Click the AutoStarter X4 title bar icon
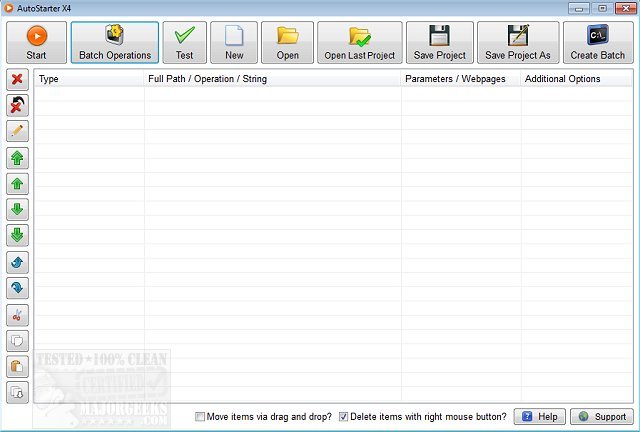The image size is (640, 432). click(8, 8)
